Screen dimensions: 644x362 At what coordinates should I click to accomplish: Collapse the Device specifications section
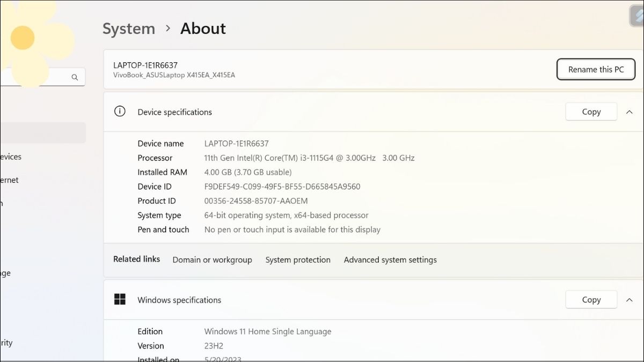[x=630, y=112]
